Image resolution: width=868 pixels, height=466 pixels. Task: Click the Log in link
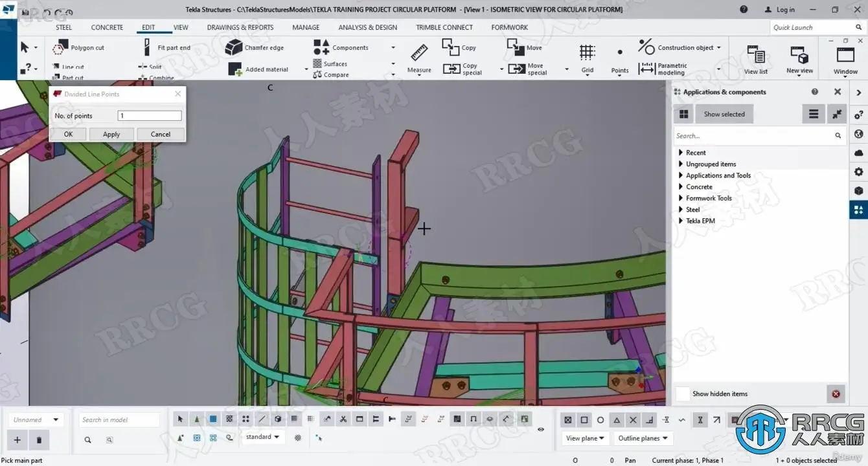point(779,10)
